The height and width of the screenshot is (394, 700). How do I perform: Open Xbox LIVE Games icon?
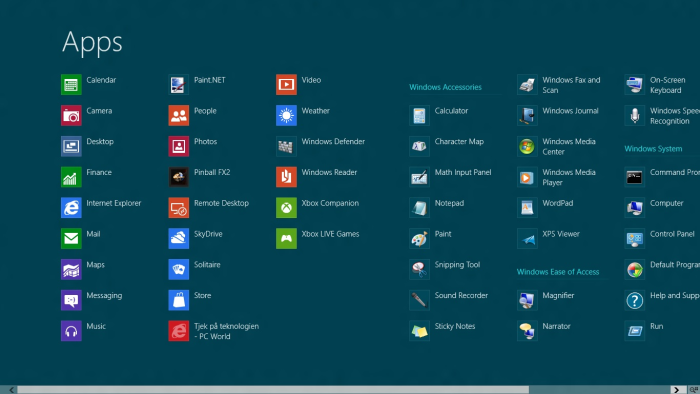point(286,239)
